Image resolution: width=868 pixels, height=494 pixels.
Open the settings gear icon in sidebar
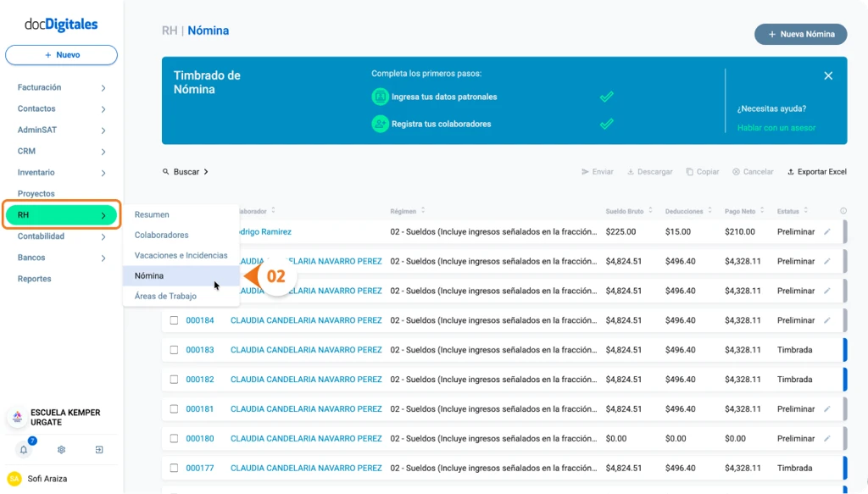click(61, 450)
